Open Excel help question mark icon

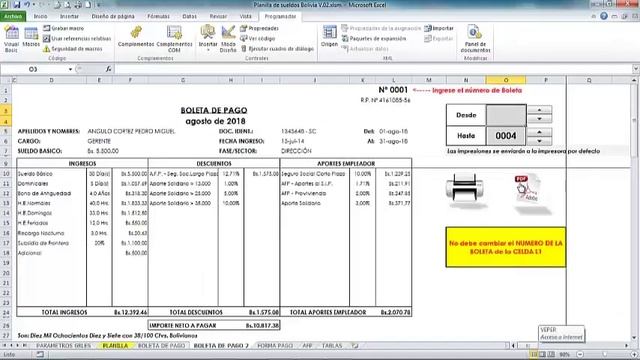click(x=604, y=16)
